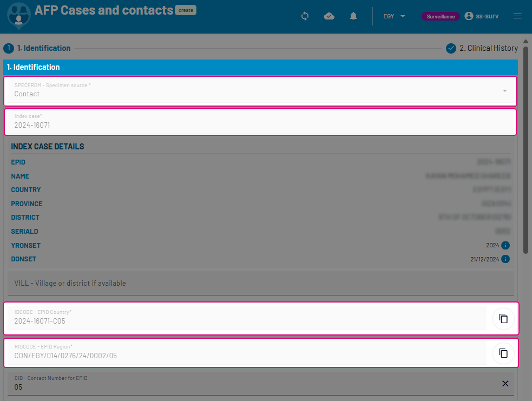Click the info icon next to YRONSET

[505, 245]
